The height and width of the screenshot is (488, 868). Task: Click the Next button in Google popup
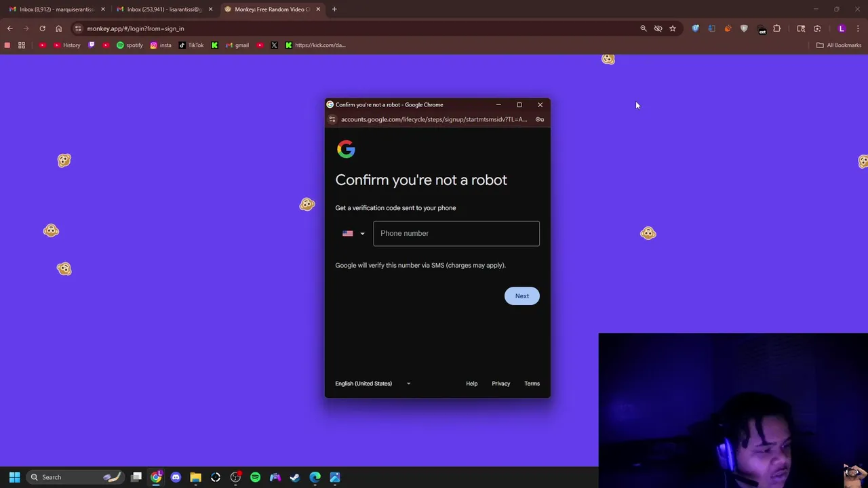click(x=522, y=296)
